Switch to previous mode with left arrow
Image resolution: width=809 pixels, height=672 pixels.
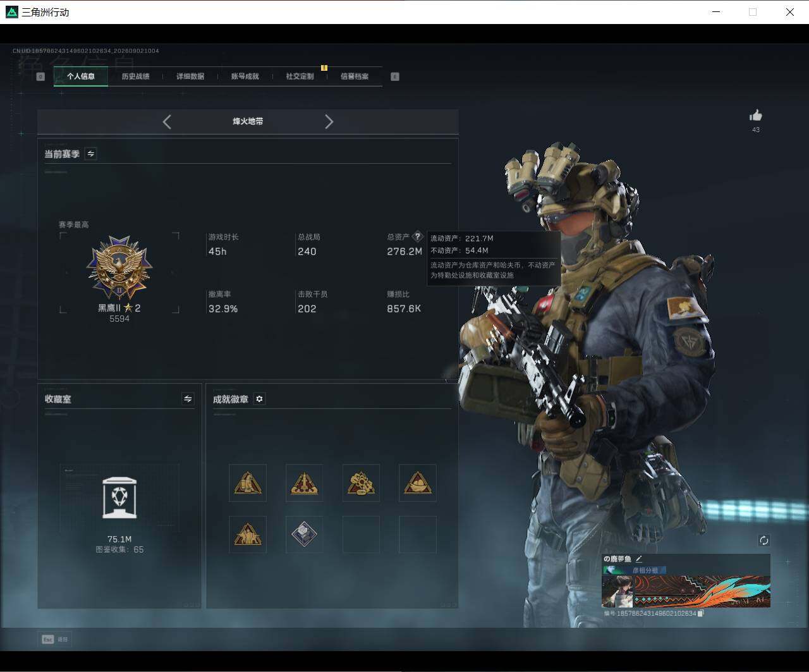coord(167,122)
